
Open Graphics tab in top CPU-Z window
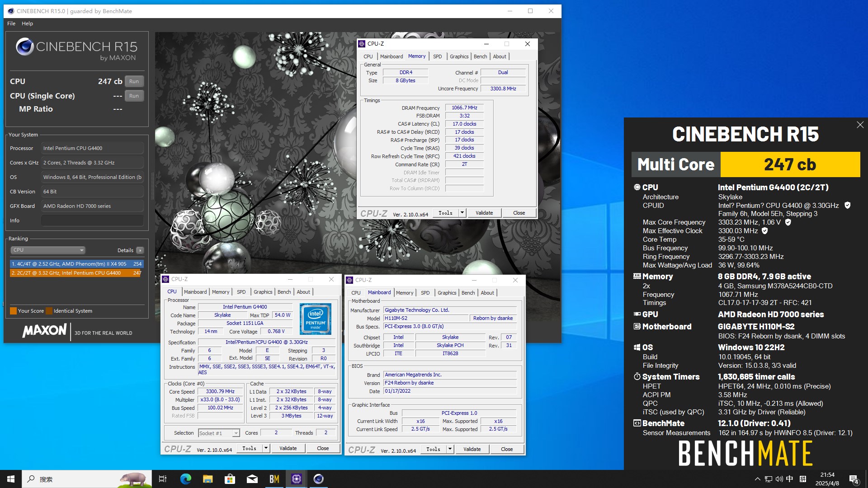(x=459, y=56)
